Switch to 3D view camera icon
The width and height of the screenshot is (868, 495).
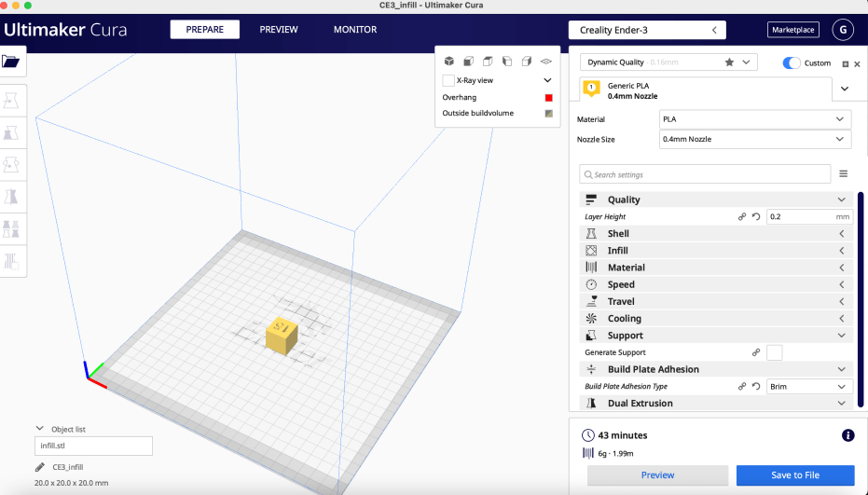pos(449,61)
